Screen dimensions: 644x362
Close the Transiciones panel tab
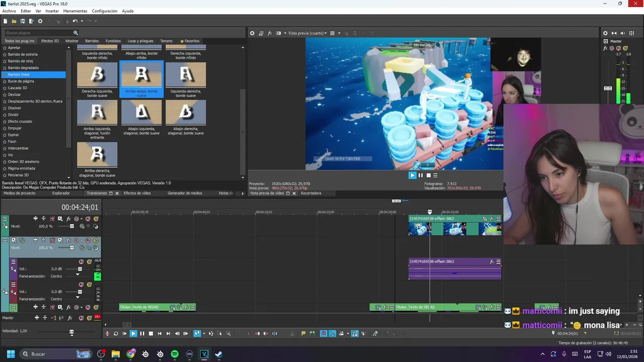tap(117, 194)
